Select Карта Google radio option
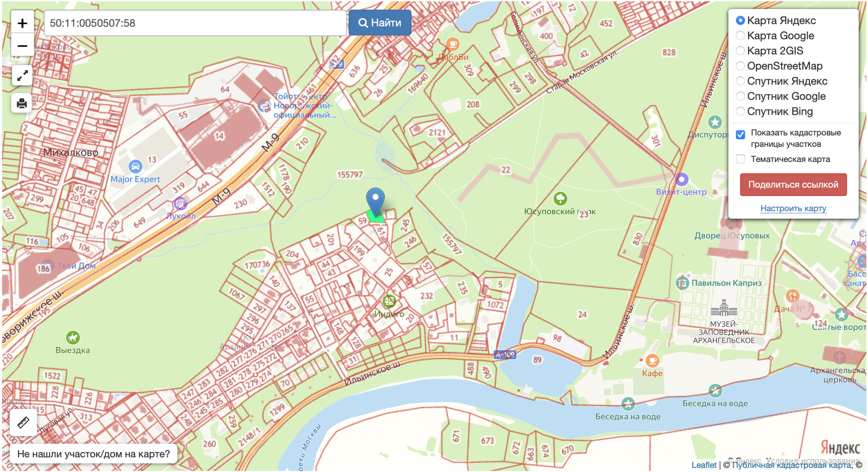 coord(741,36)
